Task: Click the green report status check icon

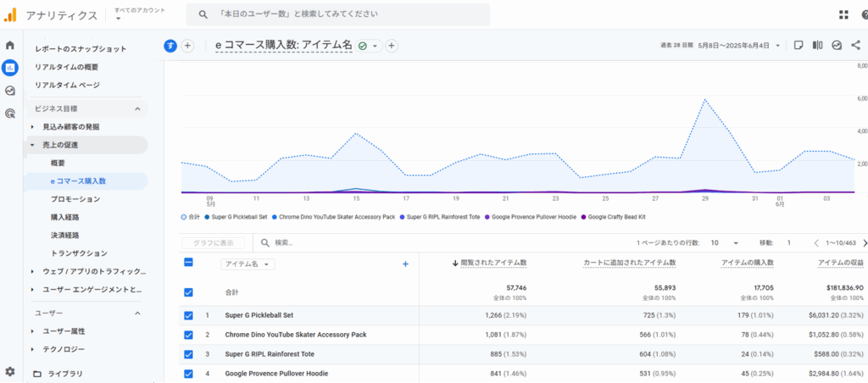Action: [x=363, y=46]
